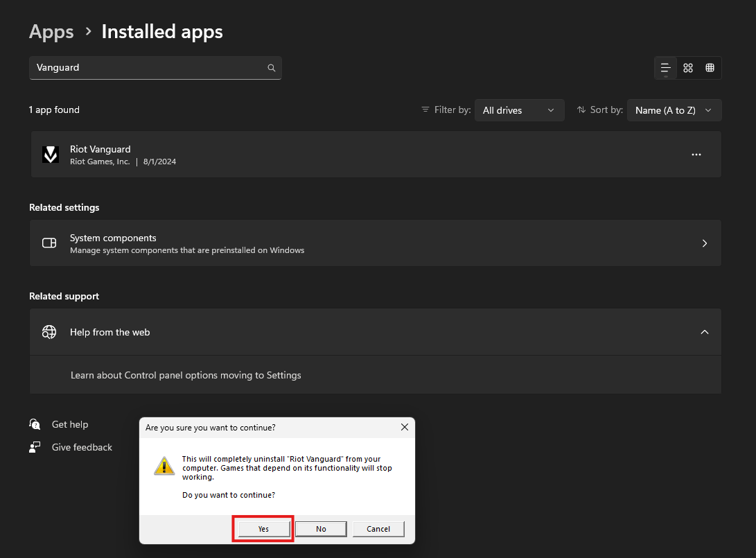
Task: Click the globe icon beside Help from the web
Action: pos(49,332)
